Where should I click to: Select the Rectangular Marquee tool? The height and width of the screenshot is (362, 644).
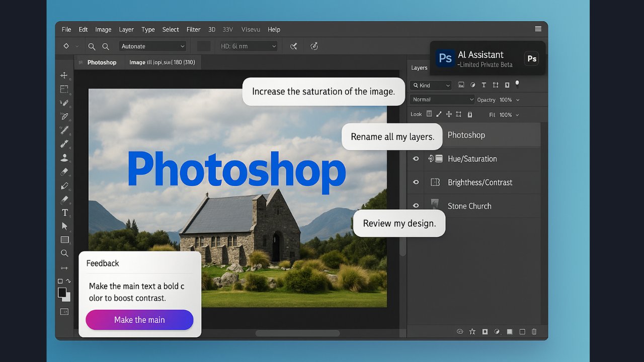point(64,89)
